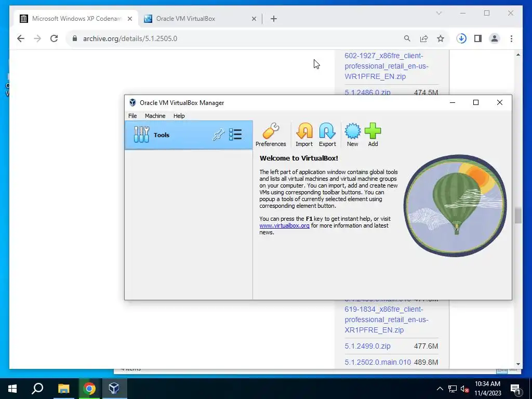The image size is (532, 399).
Task: Click the zoom magnifier icon in address bar
Action: (x=407, y=38)
